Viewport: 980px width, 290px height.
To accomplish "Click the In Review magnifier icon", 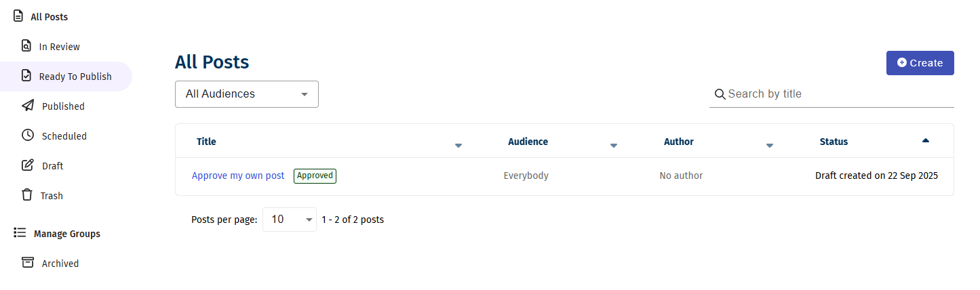I will [x=26, y=46].
